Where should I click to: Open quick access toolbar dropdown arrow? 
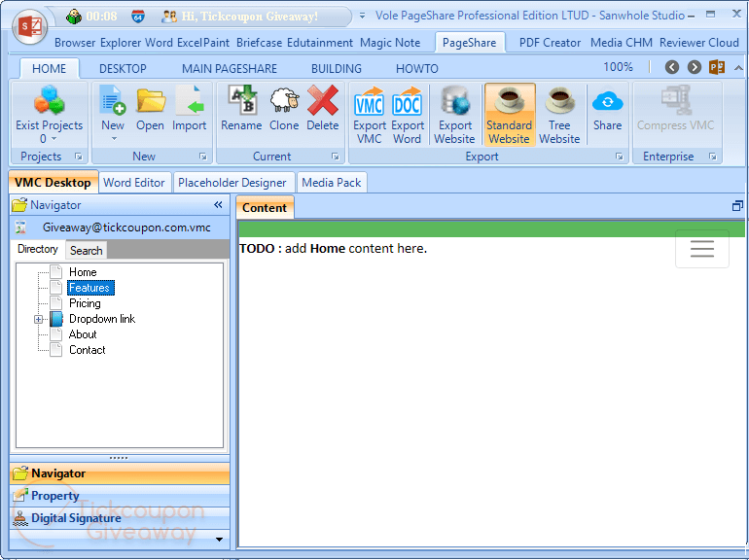[x=362, y=16]
